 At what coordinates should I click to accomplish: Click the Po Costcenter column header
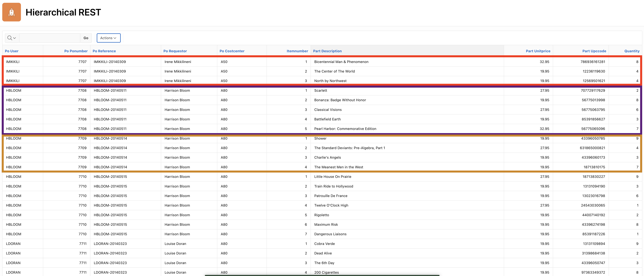232,51
